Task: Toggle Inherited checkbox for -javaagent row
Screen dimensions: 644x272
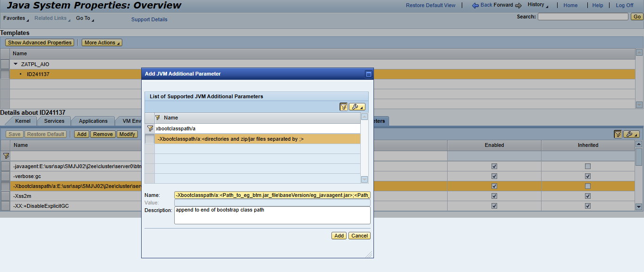Action: [x=588, y=166]
